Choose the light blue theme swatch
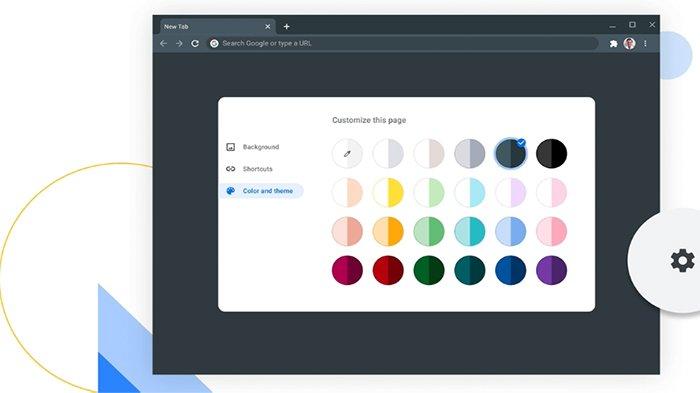This screenshot has height=393, width=700. [x=511, y=231]
